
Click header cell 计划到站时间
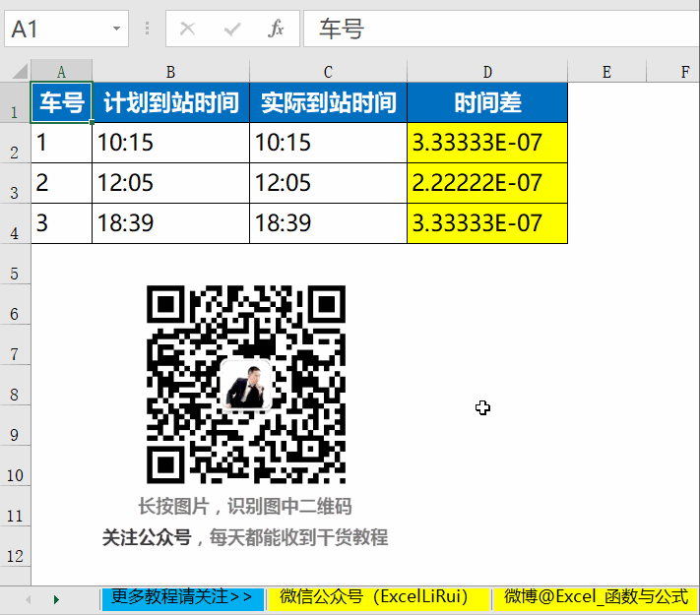171,102
